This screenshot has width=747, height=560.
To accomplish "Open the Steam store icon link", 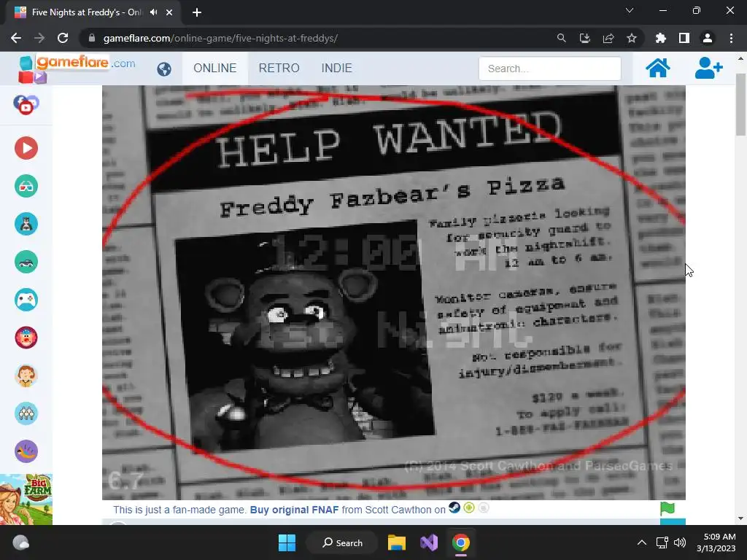I will (454, 508).
